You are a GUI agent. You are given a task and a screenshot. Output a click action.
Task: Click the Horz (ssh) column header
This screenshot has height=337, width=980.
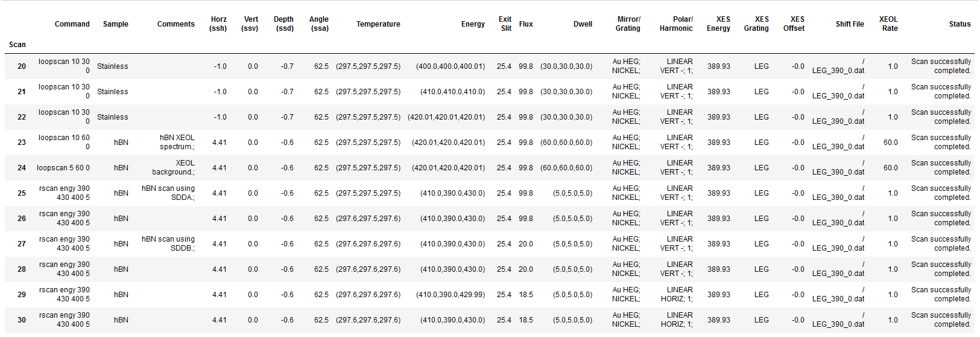[x=218, y=24]
